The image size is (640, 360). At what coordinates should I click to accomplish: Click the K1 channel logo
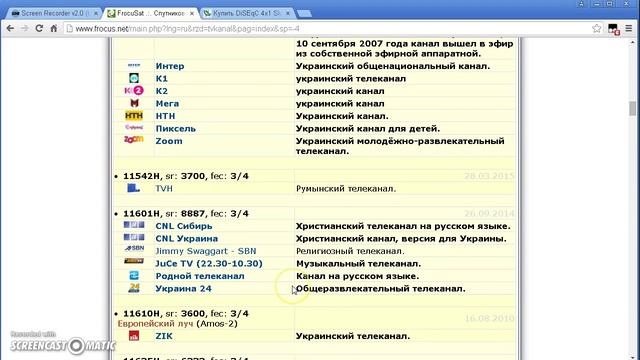[x=134, y=78]
